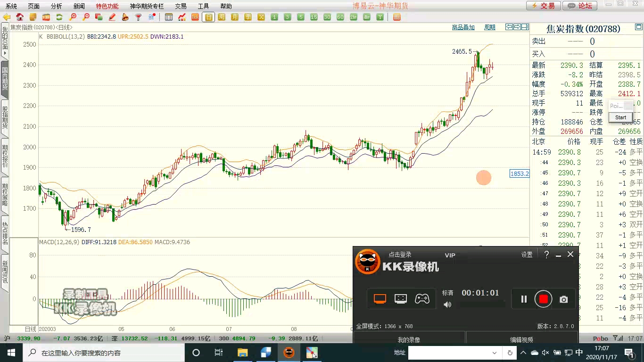Select KK region capture mode icon

(x=401, y=299)
